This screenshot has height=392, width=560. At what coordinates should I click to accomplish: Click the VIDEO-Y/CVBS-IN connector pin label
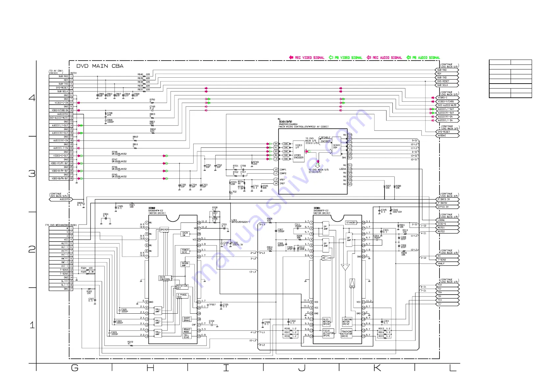click(x=60, y=110)
